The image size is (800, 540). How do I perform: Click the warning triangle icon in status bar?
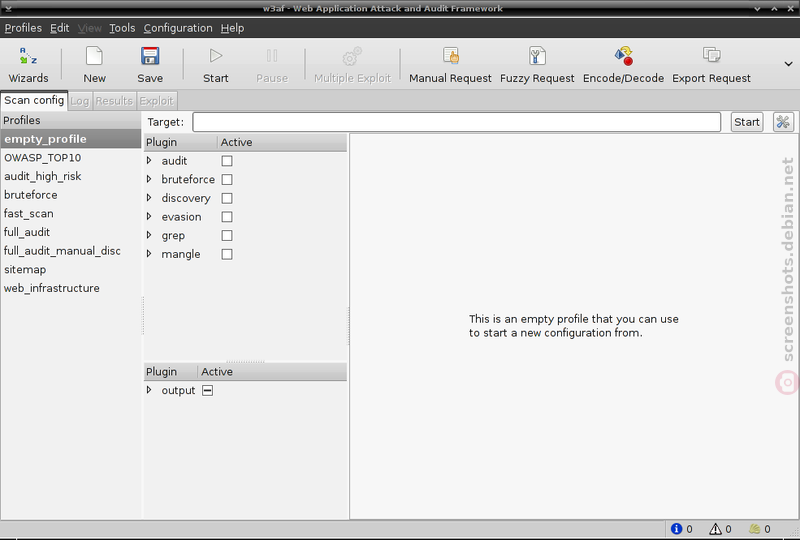(x=715, y=529)
